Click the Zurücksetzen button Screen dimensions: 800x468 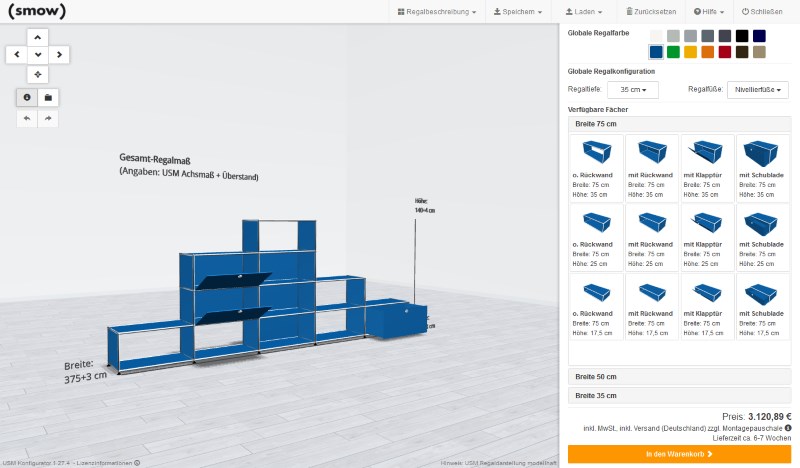[x=651, y=12]
